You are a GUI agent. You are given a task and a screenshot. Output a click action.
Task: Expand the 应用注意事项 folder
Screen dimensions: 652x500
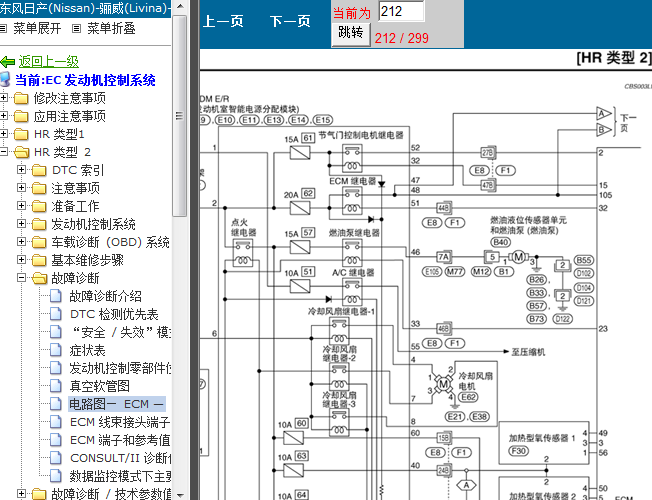click(x=3, y=116)
